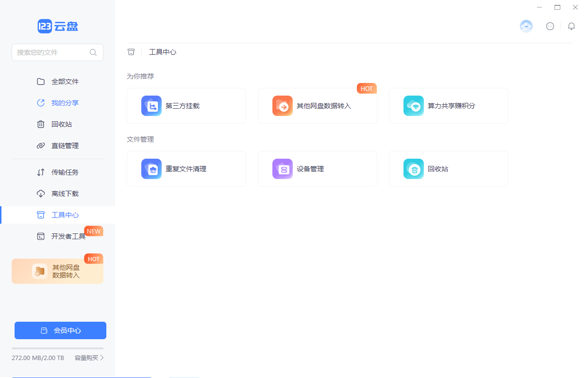
Task: Click the 会员中心 blue button
Action: click(60, 330)
